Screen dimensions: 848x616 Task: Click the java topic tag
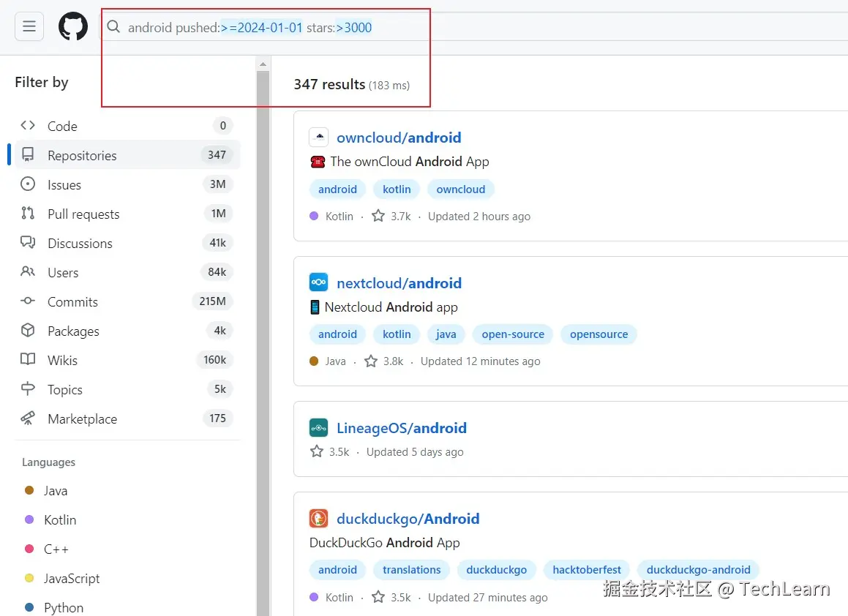click(x=446, y=334)
